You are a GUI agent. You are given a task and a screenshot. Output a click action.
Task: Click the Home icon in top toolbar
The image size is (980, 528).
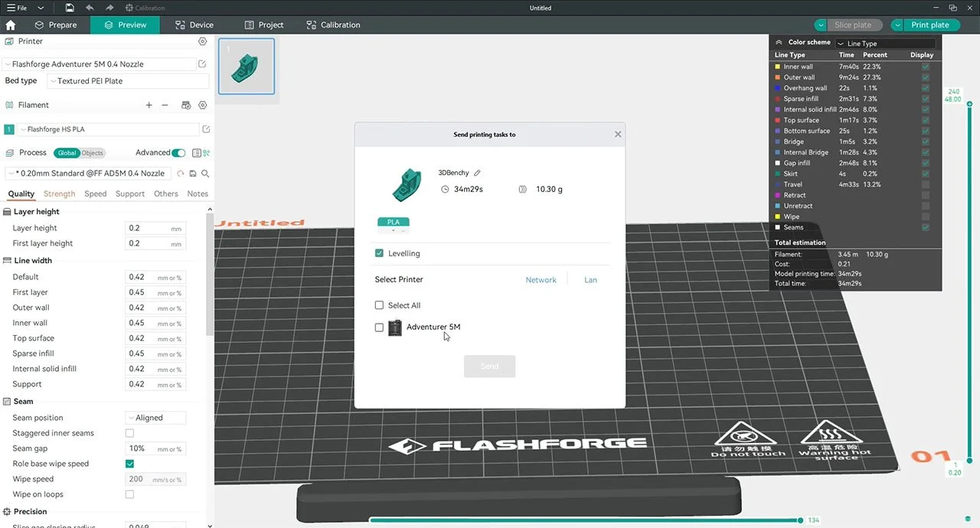(x=10, y=24)
